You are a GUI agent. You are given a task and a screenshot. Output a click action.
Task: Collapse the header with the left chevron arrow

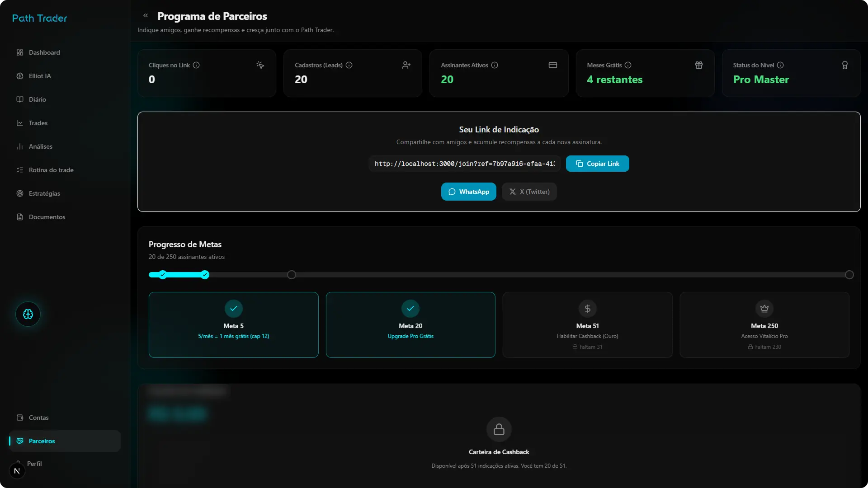(x=145, y=15)
